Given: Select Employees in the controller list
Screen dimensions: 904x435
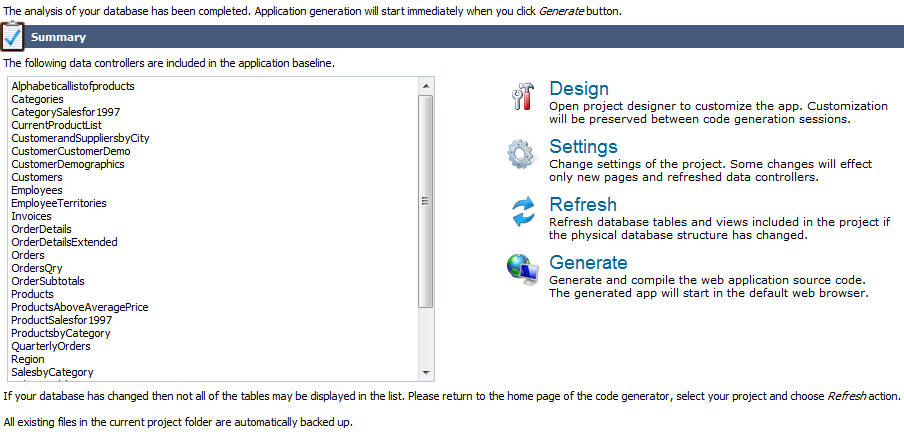Looking at the screenshot, I should point(37,190).
